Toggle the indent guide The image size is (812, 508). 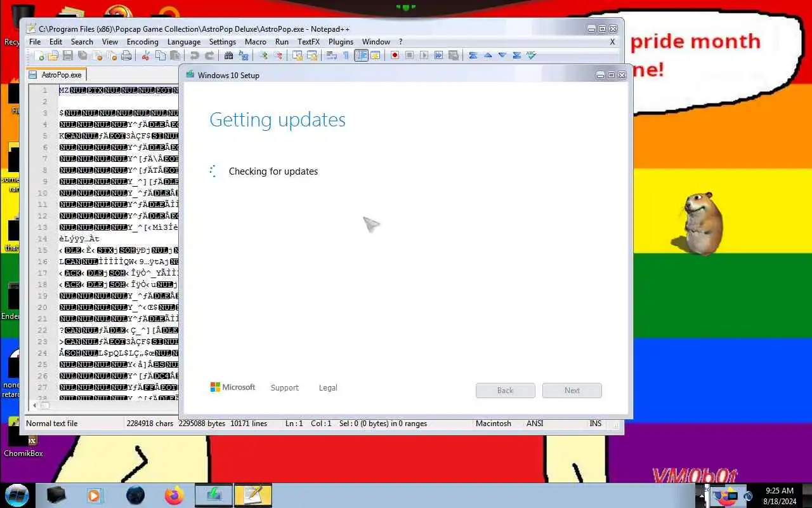361,55
